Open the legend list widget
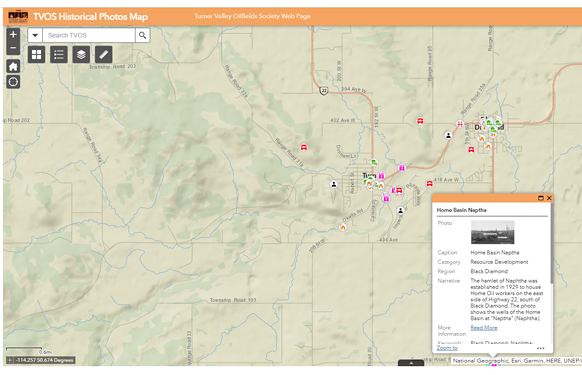Image resolution: width=582 pixels, height=375 pixels. pos(59,55)
